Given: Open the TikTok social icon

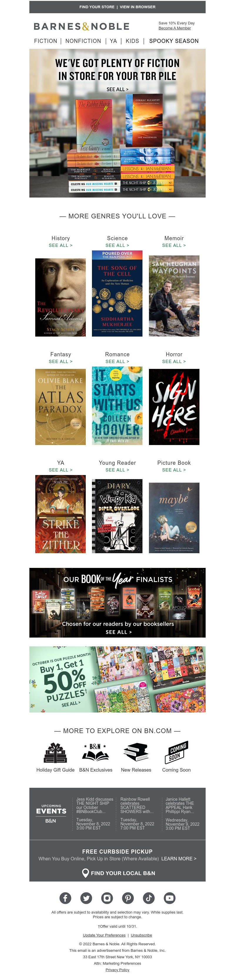Looking at the screenshot, I should [x=149, y=898].
